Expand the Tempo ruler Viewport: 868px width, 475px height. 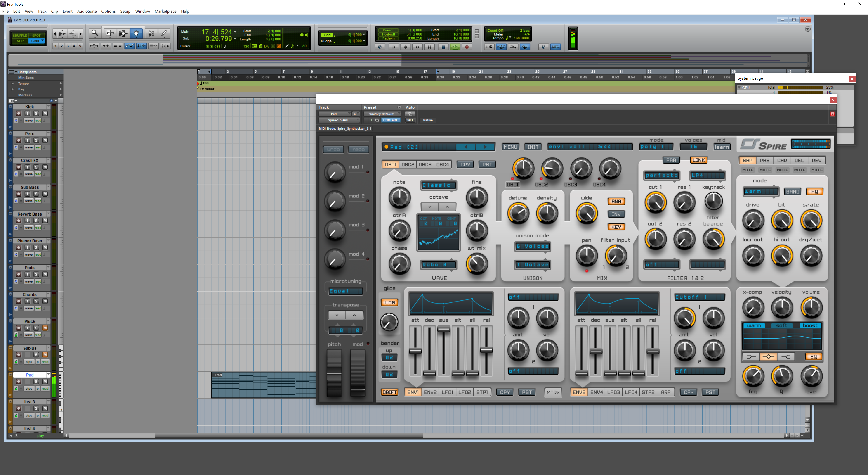(x=12, y=83)
